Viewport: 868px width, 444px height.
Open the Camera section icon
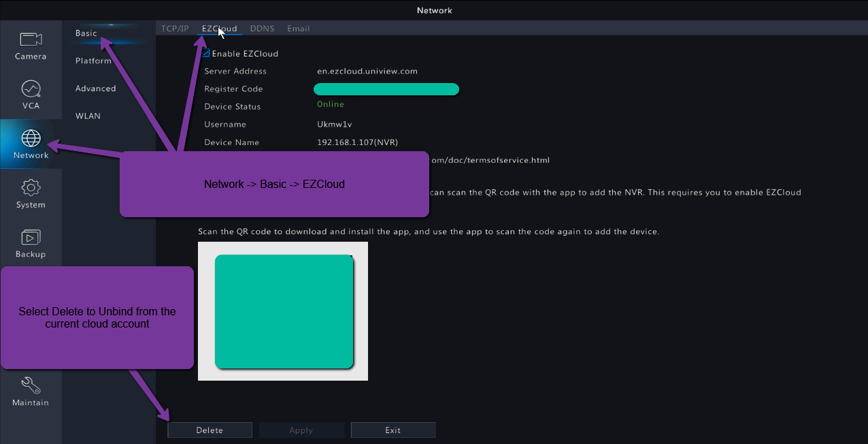tap(31, 40)
